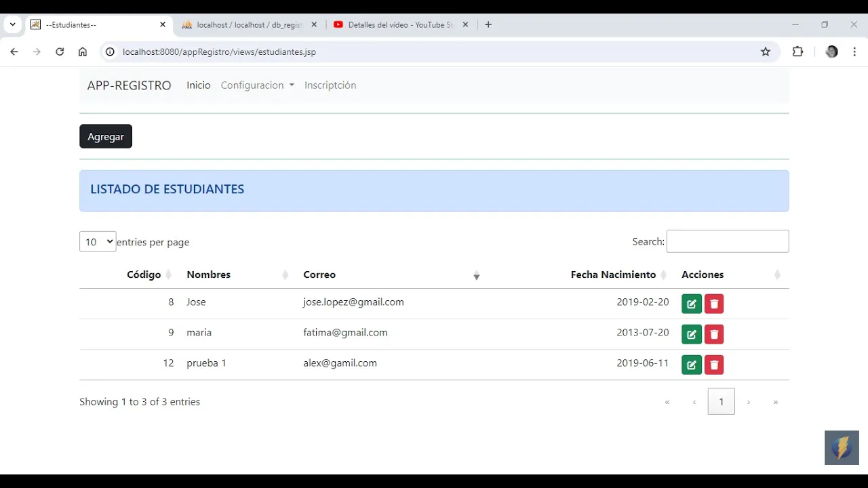Click the lightning bolt overlay icon
868x488 pixels.
tap(842, 448)
